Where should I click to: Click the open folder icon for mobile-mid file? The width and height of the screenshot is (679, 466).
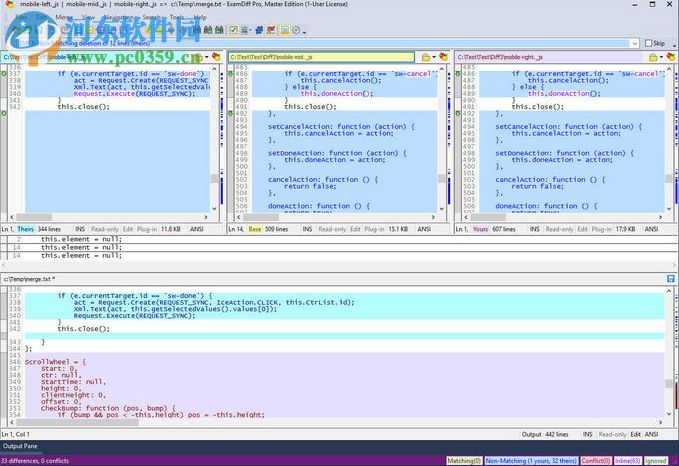click(x=426, y=58)
